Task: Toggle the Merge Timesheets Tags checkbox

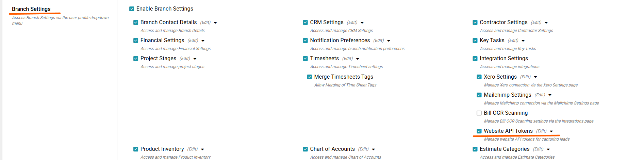Action: click(310, 77)
